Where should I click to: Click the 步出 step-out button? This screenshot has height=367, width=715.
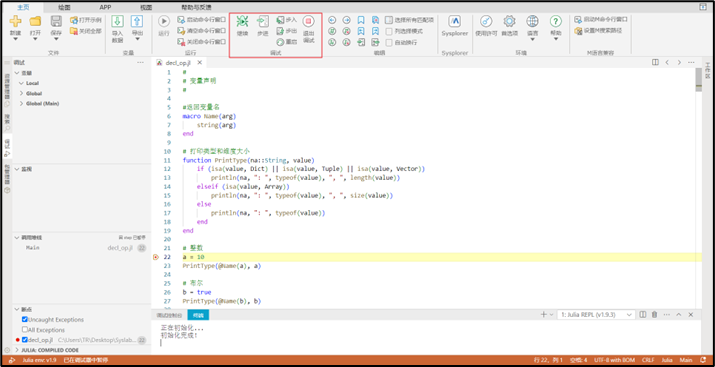coord(287,31)
